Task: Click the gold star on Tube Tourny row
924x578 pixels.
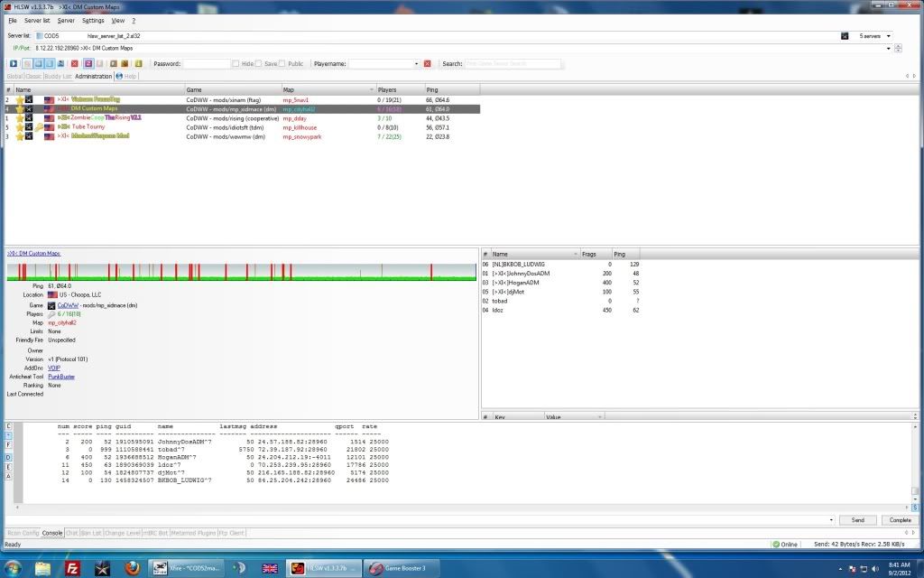Action: 19,127
